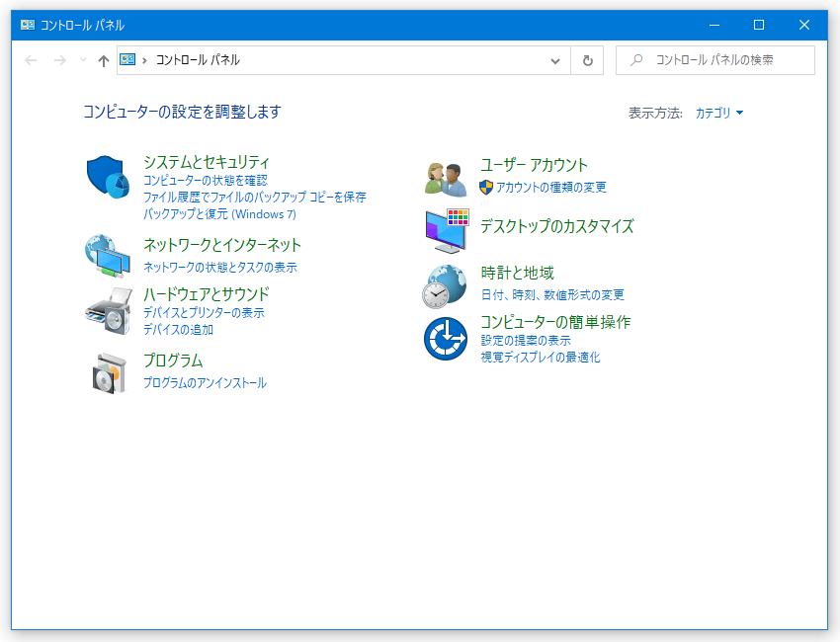Open ファイル履歴でファイルのバックアップ コピーを保存 link
This screenshot has width=840, height=642.
[x=254, y=197]
